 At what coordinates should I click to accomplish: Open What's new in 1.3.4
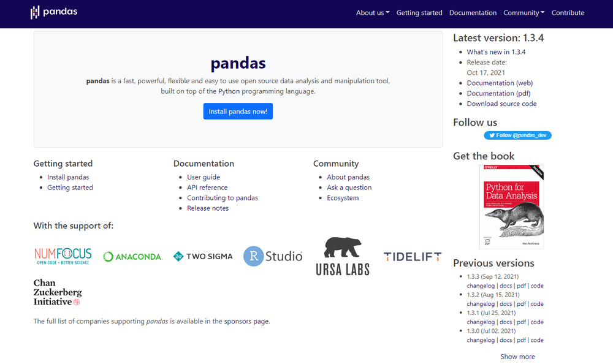[496, 52]
